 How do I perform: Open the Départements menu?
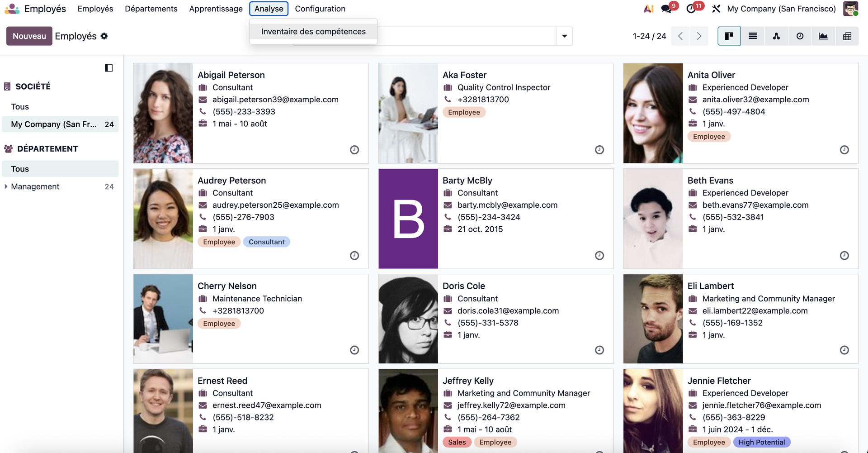tap(151, 9)
